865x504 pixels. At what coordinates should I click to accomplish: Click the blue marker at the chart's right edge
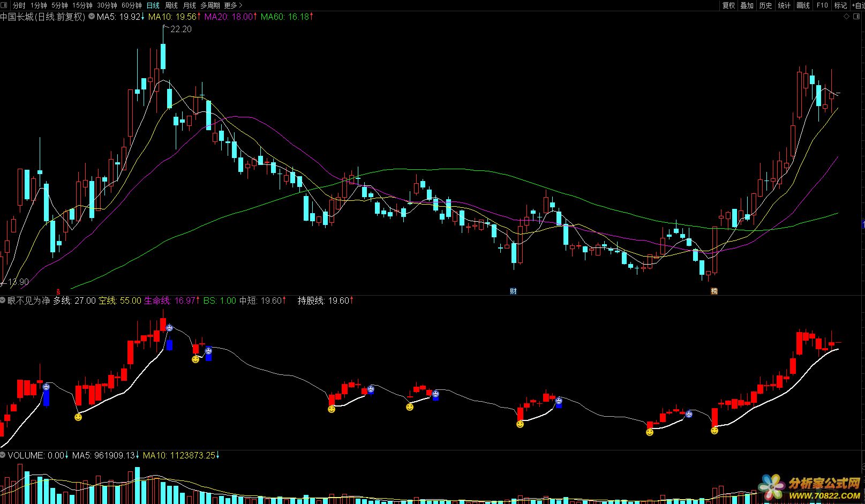863,224
